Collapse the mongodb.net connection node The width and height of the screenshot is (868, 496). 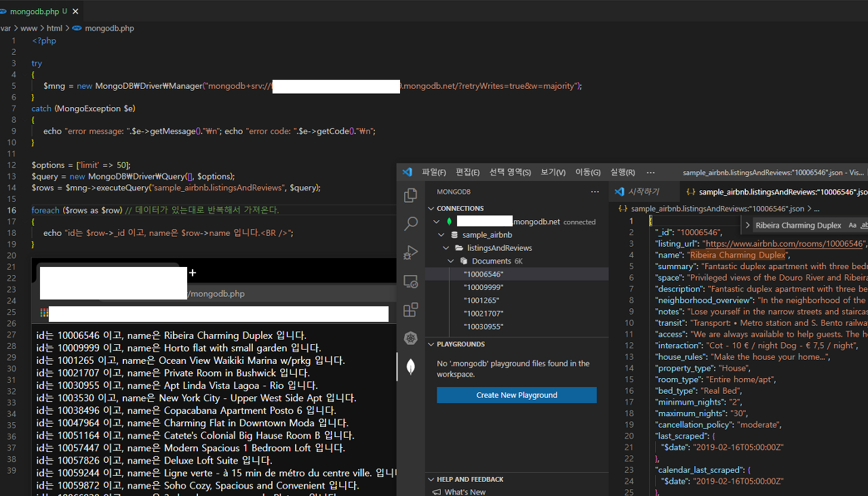click(x=437, y=222)
